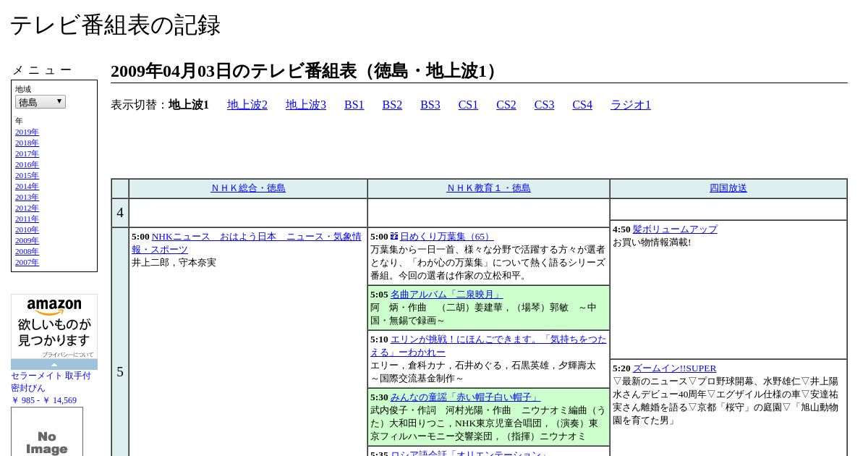Open NHKニュース おはよう日本 program link
868x456 pixels.
click(x=247, y=243)
